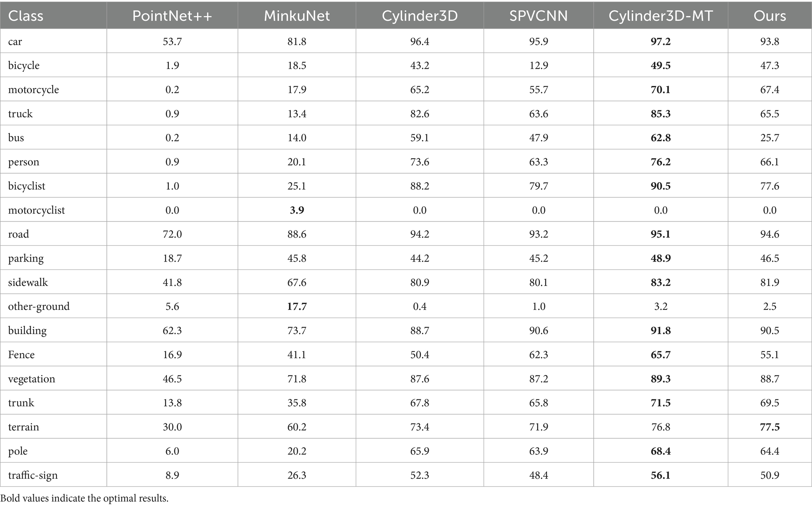Click value 25.7 in bus row
The image size is (812, 507).
point(770,138)
